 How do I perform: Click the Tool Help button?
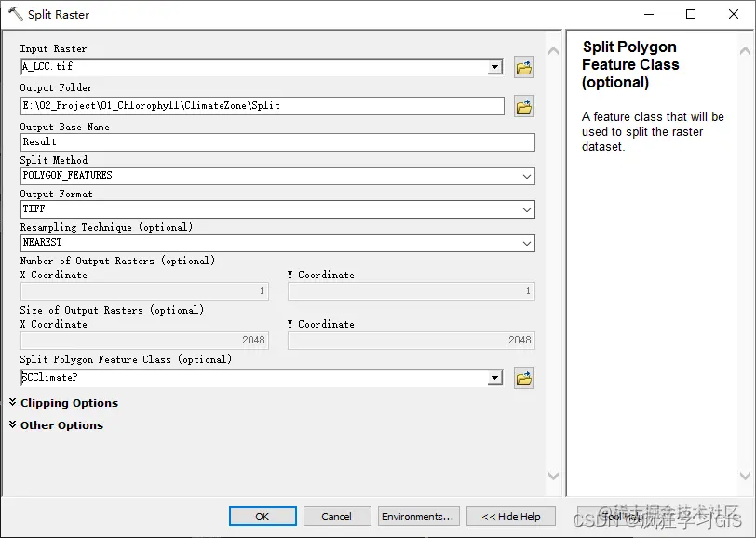tap(622, 517)
